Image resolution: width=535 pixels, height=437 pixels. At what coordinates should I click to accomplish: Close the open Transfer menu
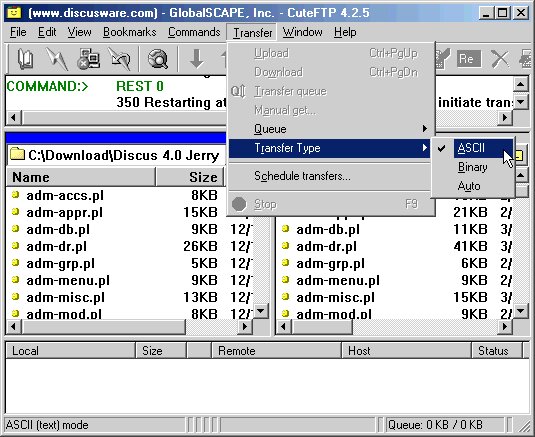(252, 33)
